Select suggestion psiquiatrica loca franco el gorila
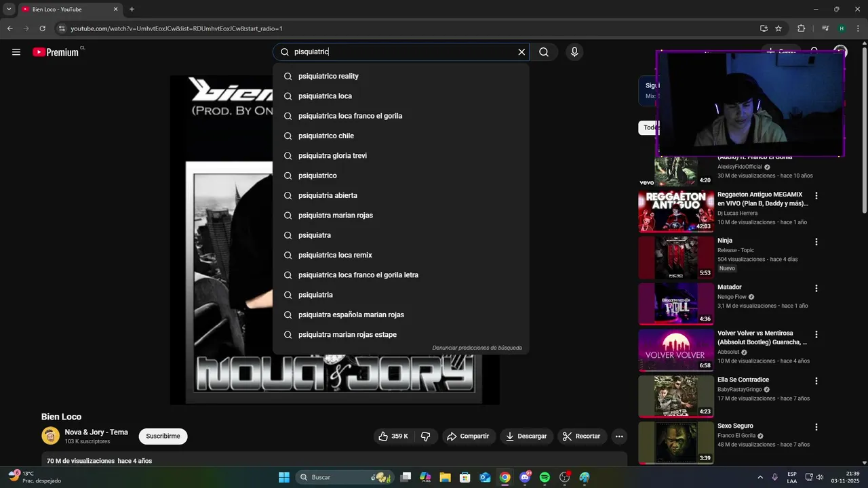Image resolution: width=868 pixels, height=488 pixels. coord(401,116)
